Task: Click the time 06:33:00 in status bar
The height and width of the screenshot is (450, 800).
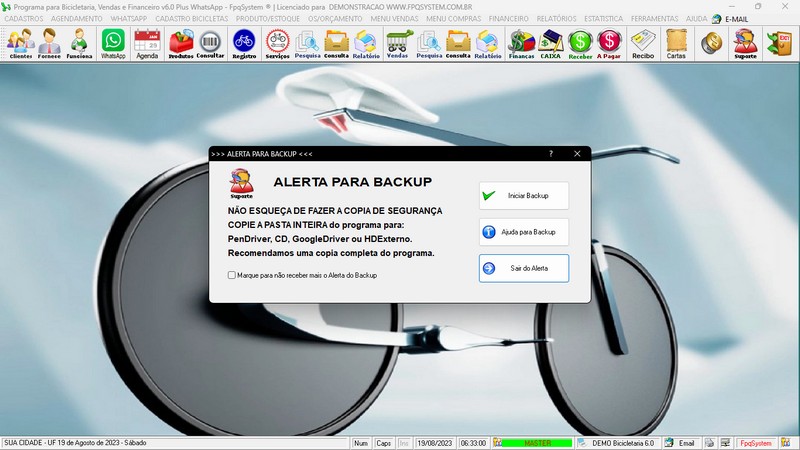Action: pos(473,443)
